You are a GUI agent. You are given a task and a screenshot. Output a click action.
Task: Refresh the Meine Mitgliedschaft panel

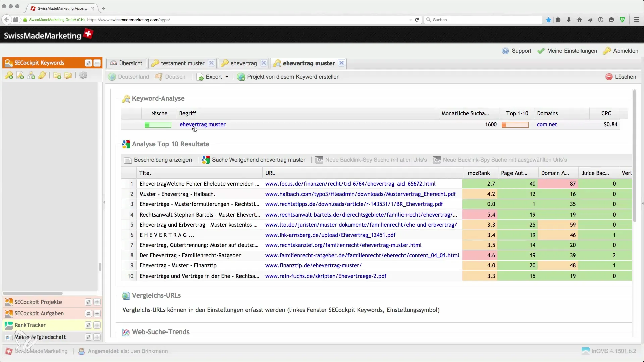coord(88,337)
